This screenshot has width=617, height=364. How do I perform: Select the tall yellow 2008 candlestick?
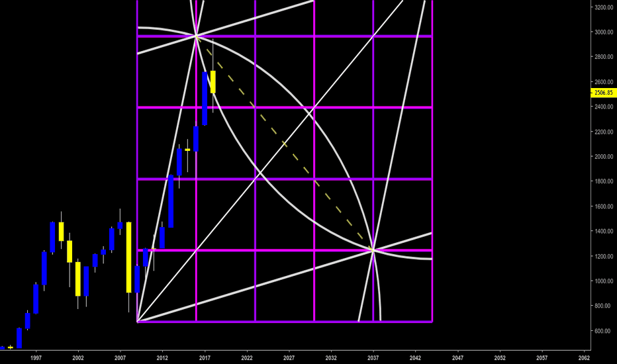click(x=128, y=257)
